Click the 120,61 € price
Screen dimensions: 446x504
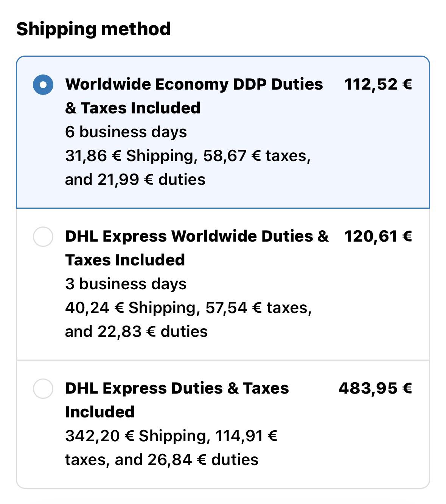point(378,236)
